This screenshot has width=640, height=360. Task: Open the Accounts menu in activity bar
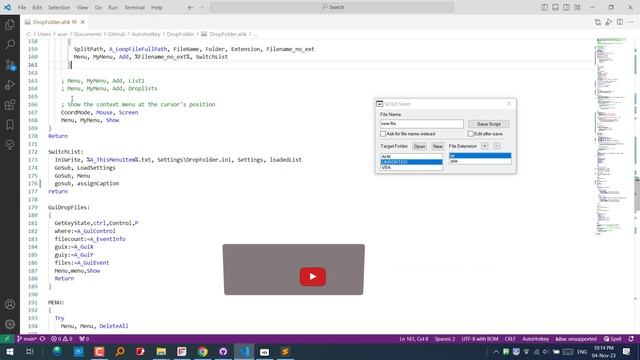click(x=10, y=304)
